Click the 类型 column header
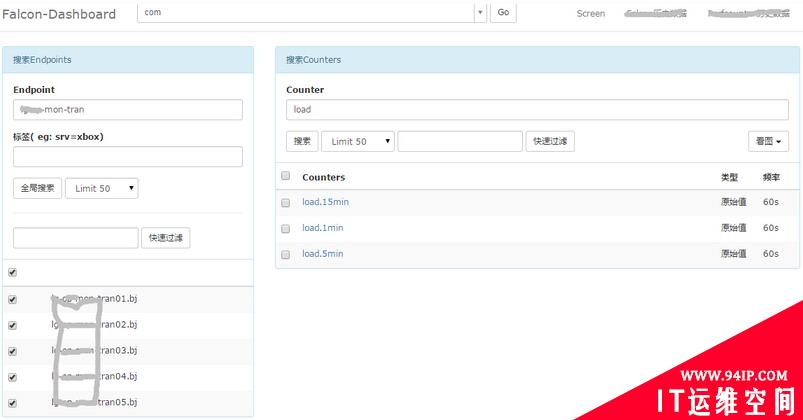 [729, 177]
